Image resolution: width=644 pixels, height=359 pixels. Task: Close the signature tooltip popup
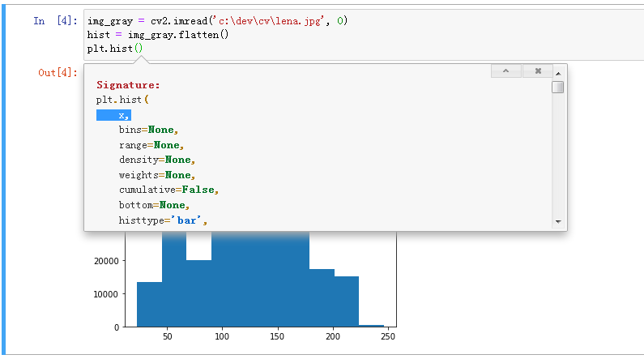coord(538,71)
